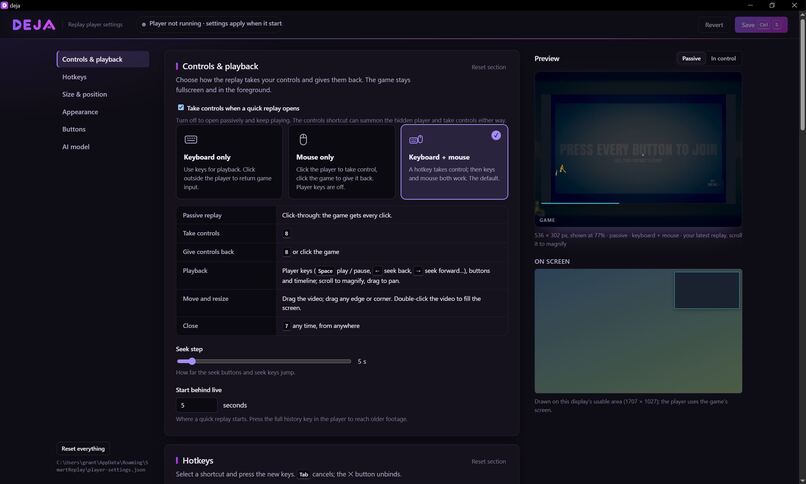The height and width of the screenshot is (484, 806).
Task: Click the Player not running status text
Action: [215, 24]
